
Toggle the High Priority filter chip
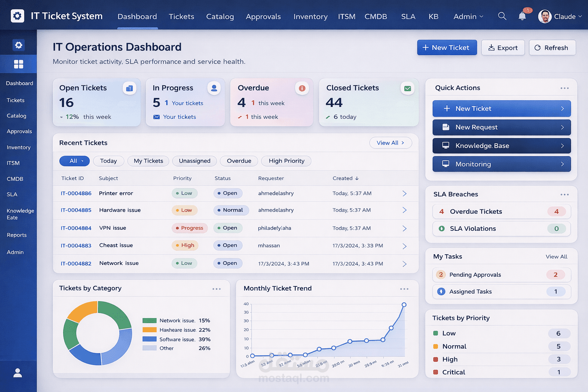click(286, 161)
